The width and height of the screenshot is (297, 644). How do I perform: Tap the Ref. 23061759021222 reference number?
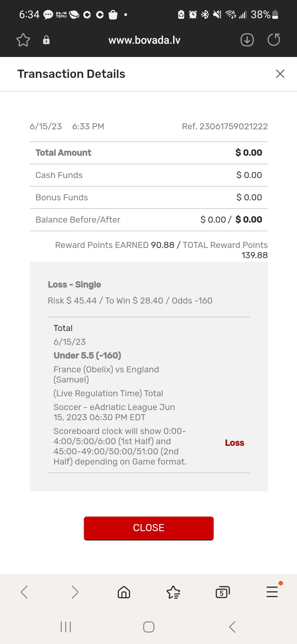coord(225,126)
